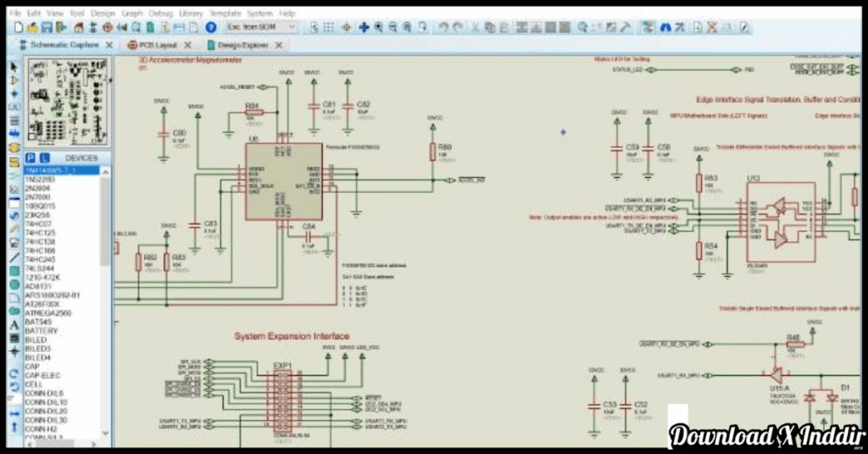Screen dimensions: 868x454
Task: Select the Text Script 'A' tool
Action: pyautogui.click(x=14, y=324)
